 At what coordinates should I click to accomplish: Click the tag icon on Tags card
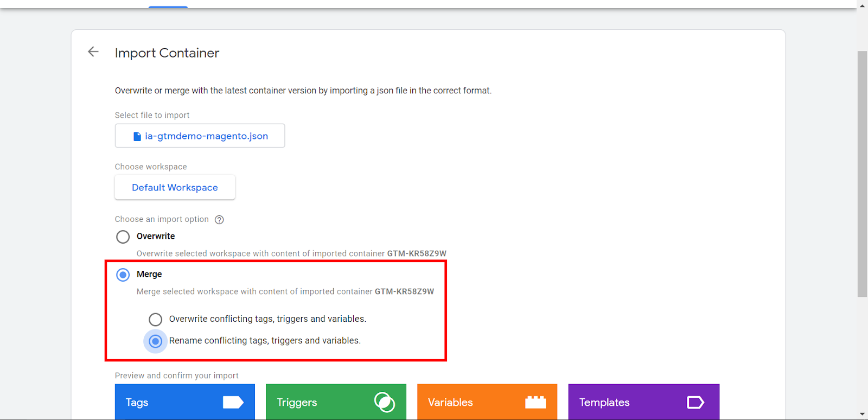[233, 402]
